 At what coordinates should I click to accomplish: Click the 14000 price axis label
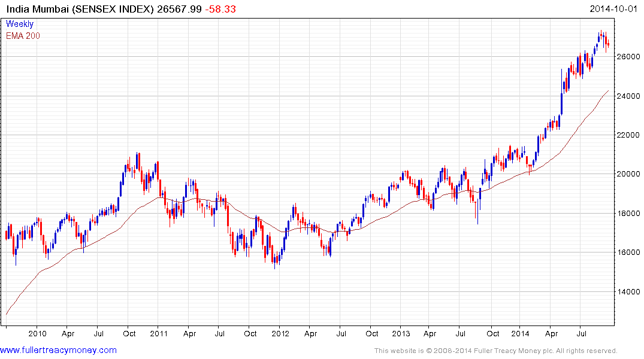tap(628, 292)
